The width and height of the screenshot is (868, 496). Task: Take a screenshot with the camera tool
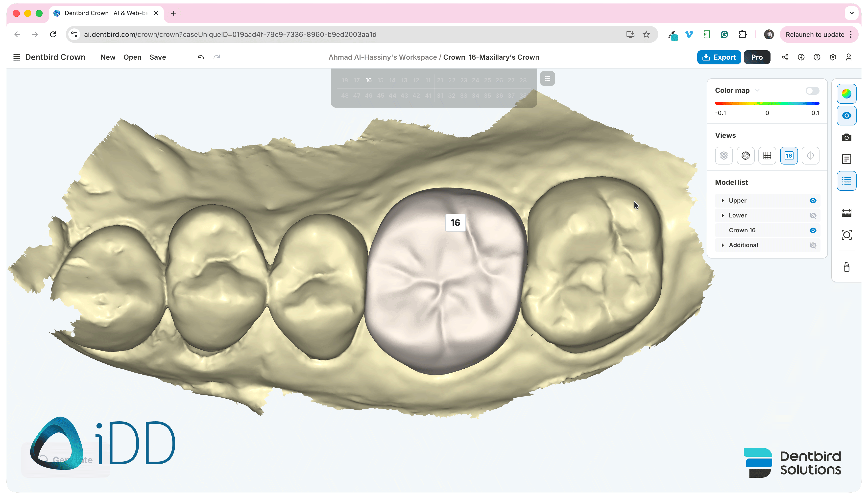pyautogui.click(x=846, y=137)
